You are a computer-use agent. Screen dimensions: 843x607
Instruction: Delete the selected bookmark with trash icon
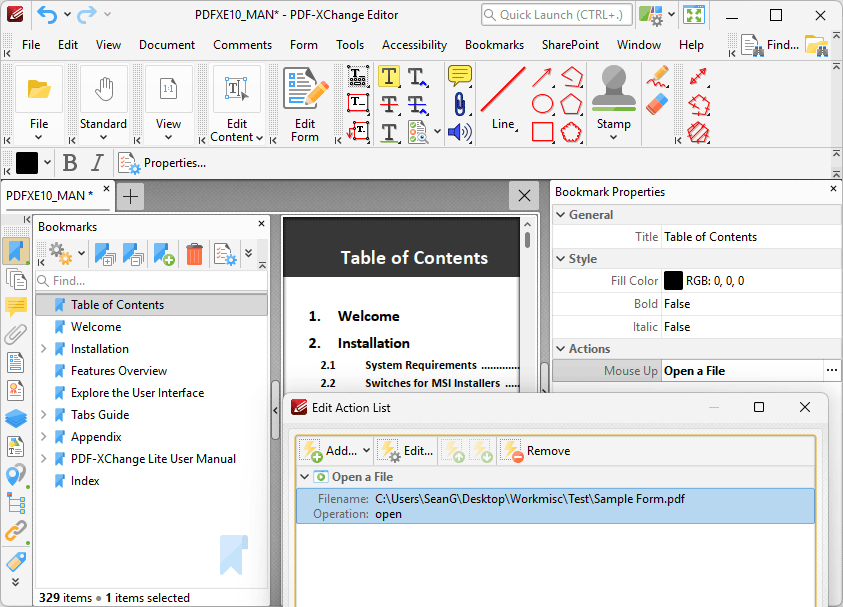pyautogui.click(x=194, y=254)
